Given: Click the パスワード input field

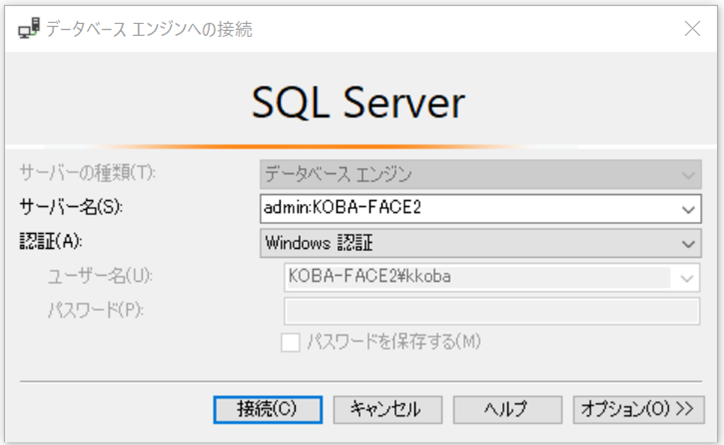Looking at the screenshot, I should (492, 311).
